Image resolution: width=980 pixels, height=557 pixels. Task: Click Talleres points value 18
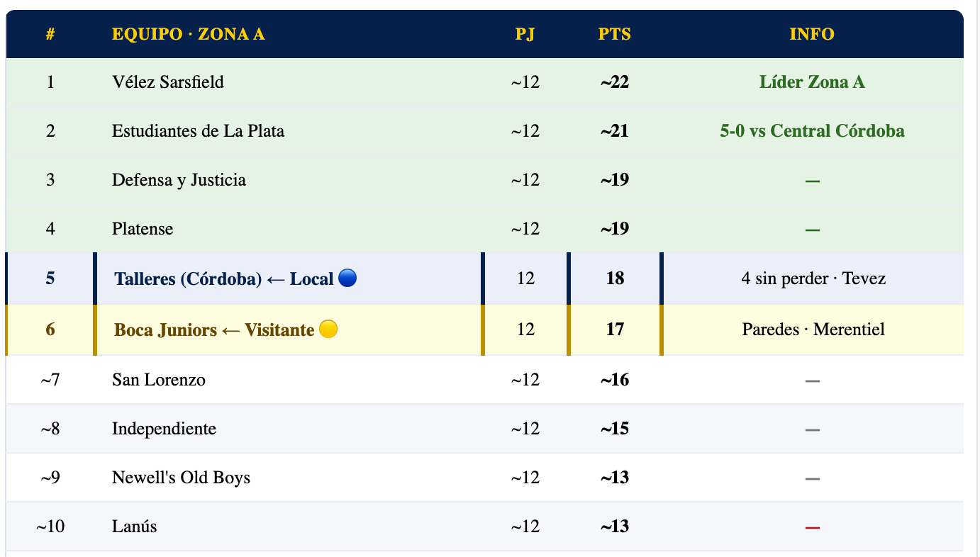(615, 278)
